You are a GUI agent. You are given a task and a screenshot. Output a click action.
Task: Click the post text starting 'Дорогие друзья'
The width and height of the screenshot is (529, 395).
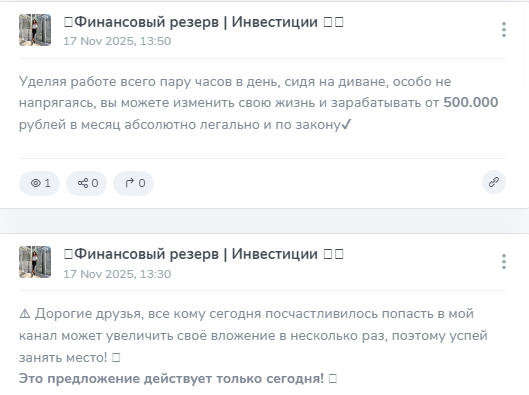click(253, 336)
